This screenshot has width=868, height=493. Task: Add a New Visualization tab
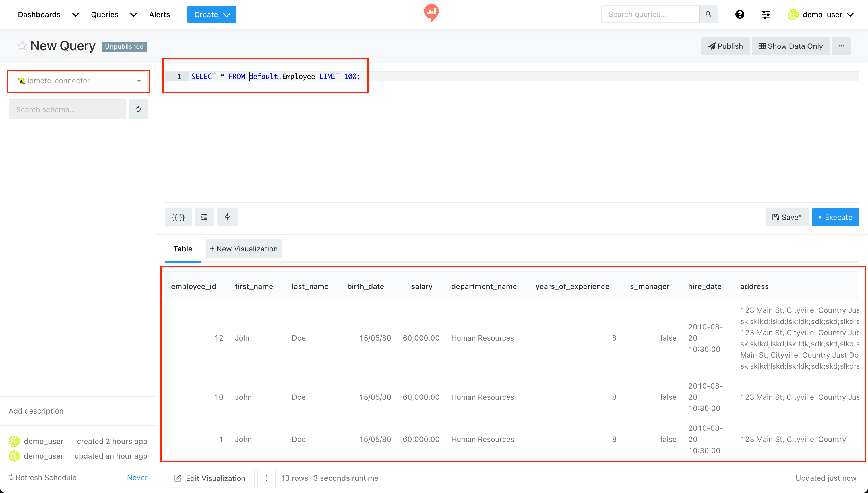tap(244, 249)
